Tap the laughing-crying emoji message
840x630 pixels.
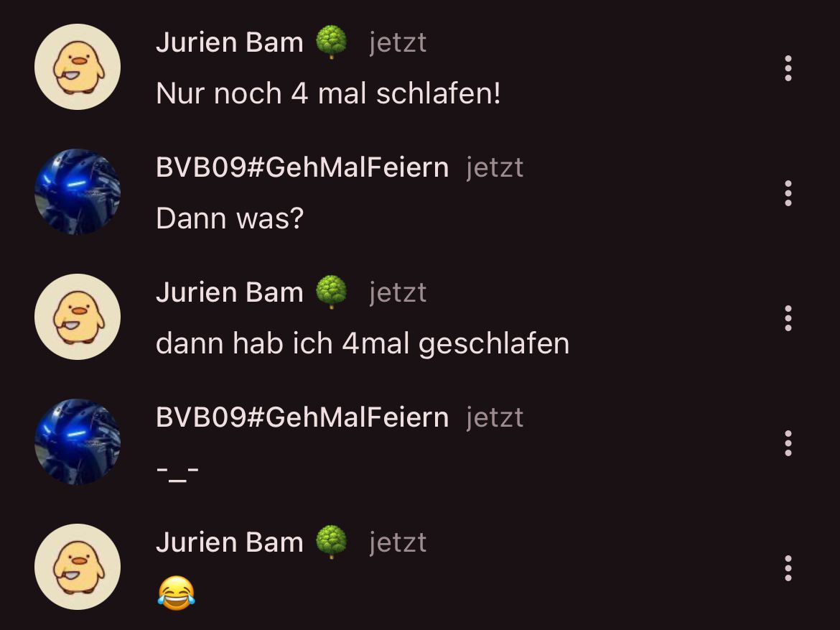[x=176, y=593]
